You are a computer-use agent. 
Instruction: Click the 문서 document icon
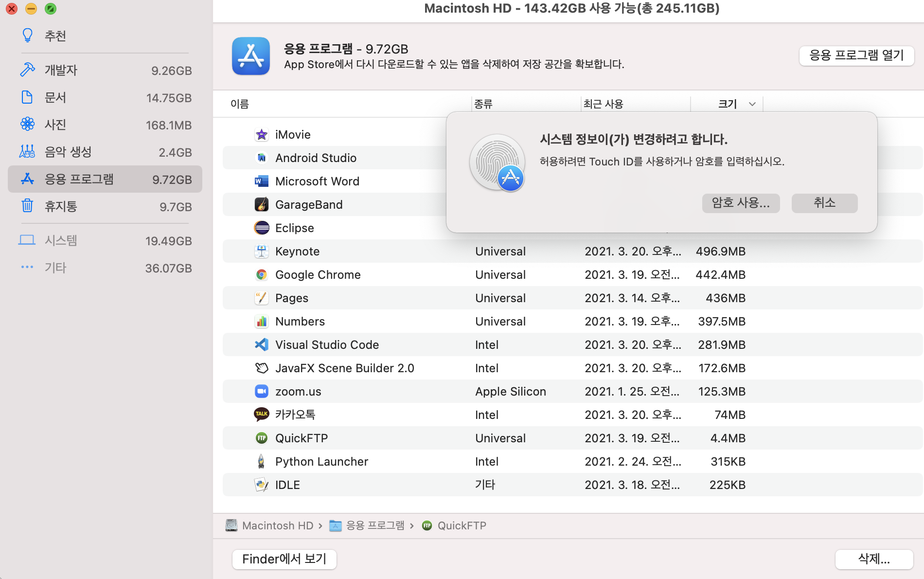click(x=27, y=97)
